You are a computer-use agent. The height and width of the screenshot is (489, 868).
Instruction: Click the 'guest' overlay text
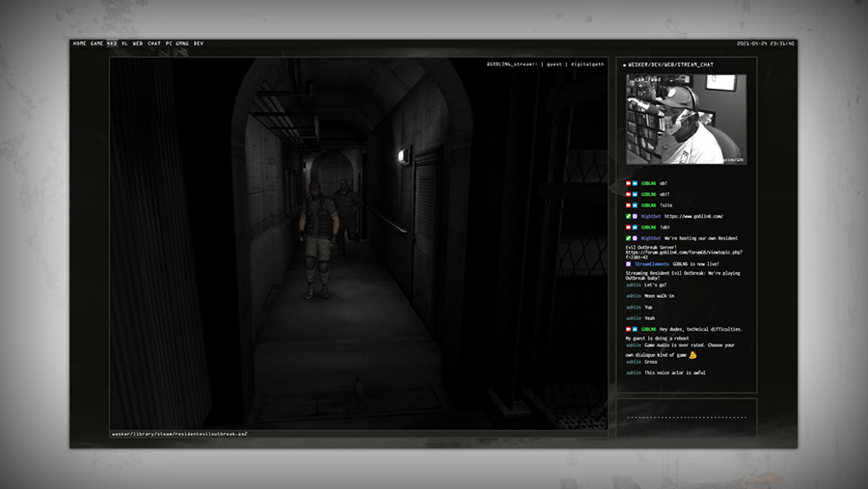555,65
